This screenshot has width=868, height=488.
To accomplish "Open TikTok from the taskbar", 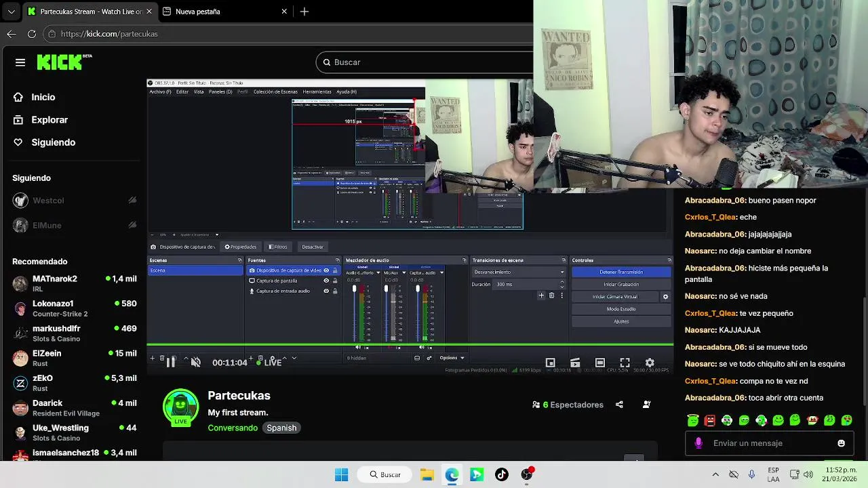I will coord(502,474).
